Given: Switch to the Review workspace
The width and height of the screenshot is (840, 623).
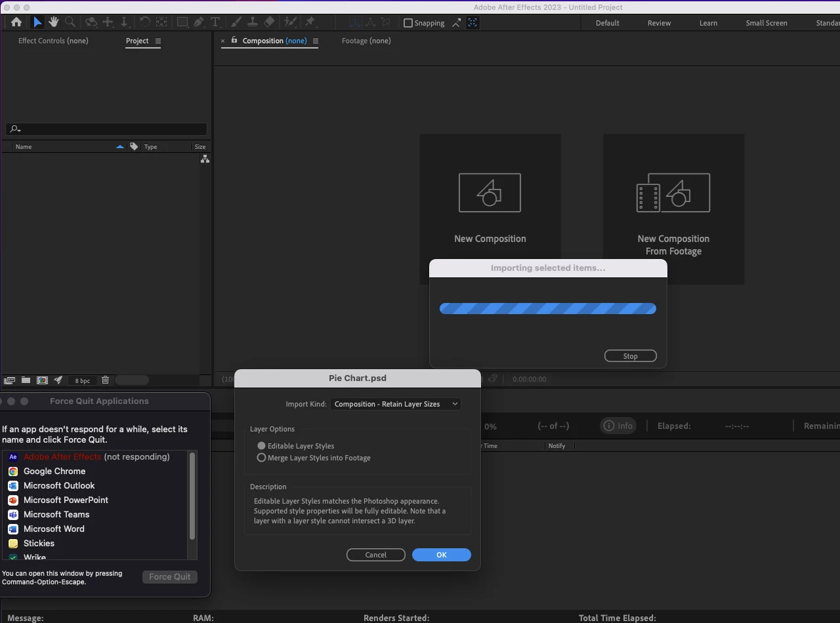Looking at the screenshot, I should pos(660,23).
